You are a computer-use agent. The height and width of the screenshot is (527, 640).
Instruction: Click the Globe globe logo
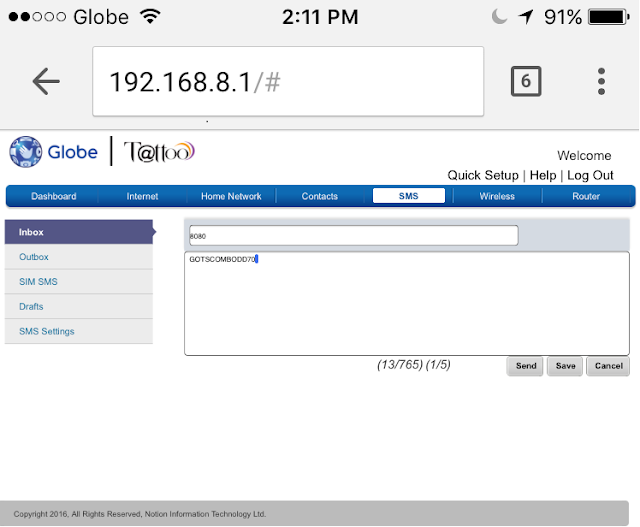[25, 152]
